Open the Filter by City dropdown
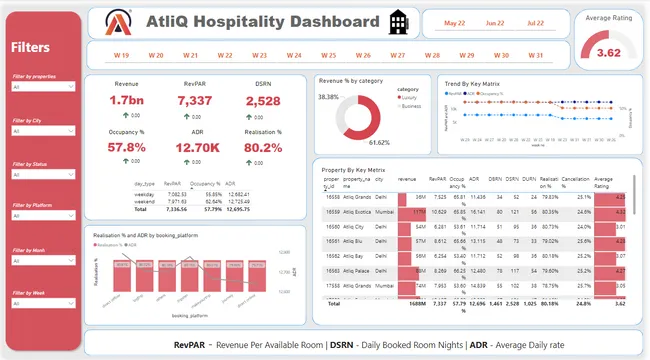Viewport: 650px width, 360px height. [x=44, y=131]
